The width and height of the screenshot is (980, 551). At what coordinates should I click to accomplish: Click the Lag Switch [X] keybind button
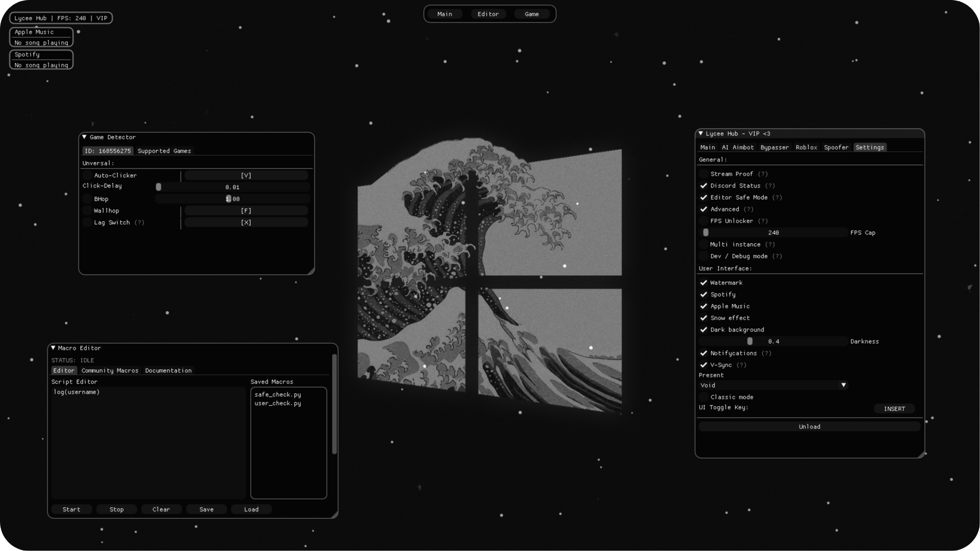point(246,223)
